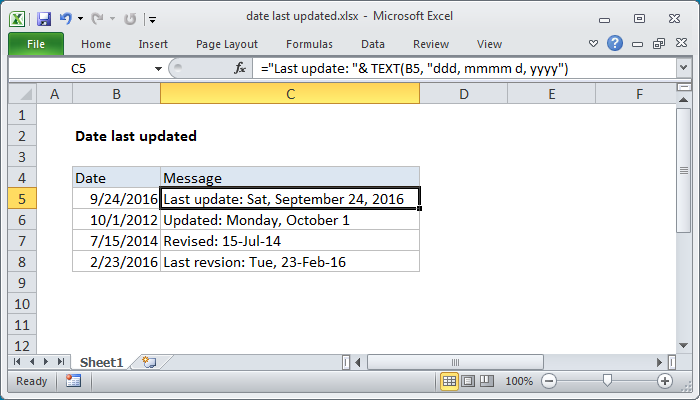Click the zoom slider handle

click(x=608, y=381)
